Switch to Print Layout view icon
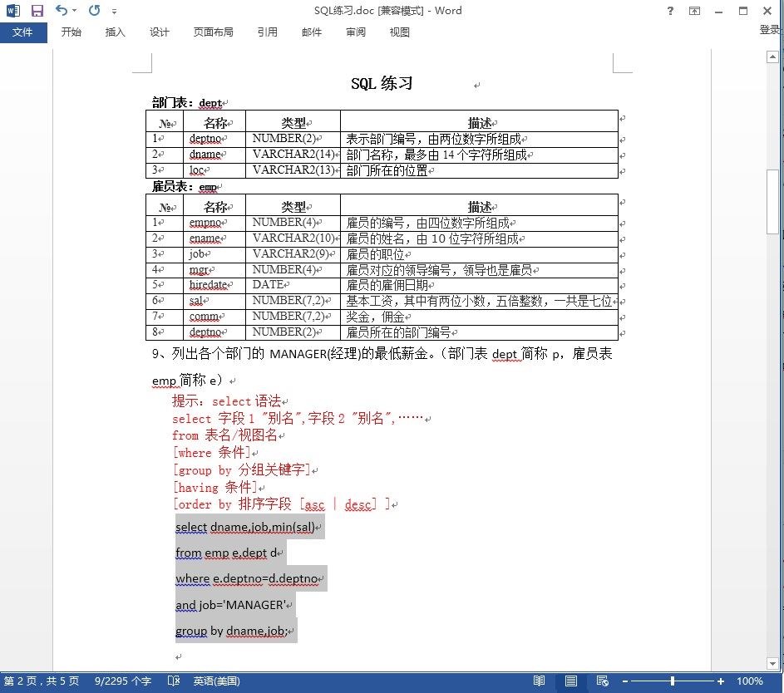 tap(571, 681)
